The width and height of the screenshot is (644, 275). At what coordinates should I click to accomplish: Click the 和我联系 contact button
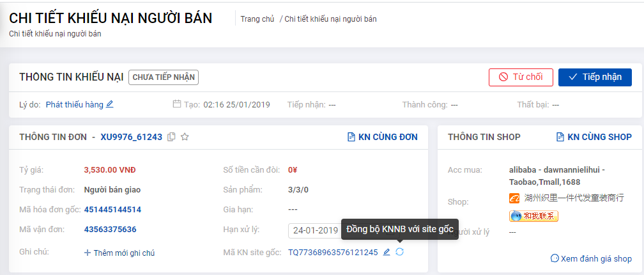click(533, 216)
